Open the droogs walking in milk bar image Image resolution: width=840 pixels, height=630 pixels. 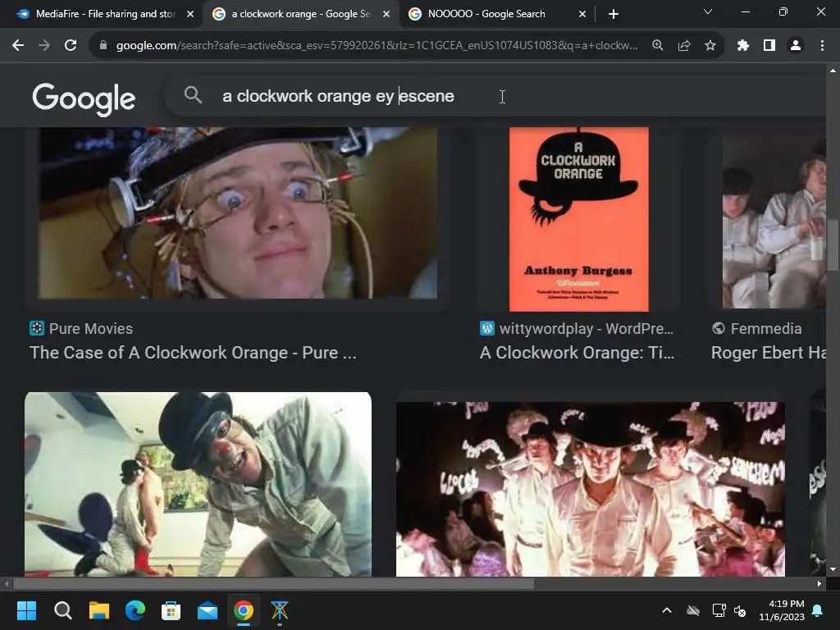[x=591, y=489]
